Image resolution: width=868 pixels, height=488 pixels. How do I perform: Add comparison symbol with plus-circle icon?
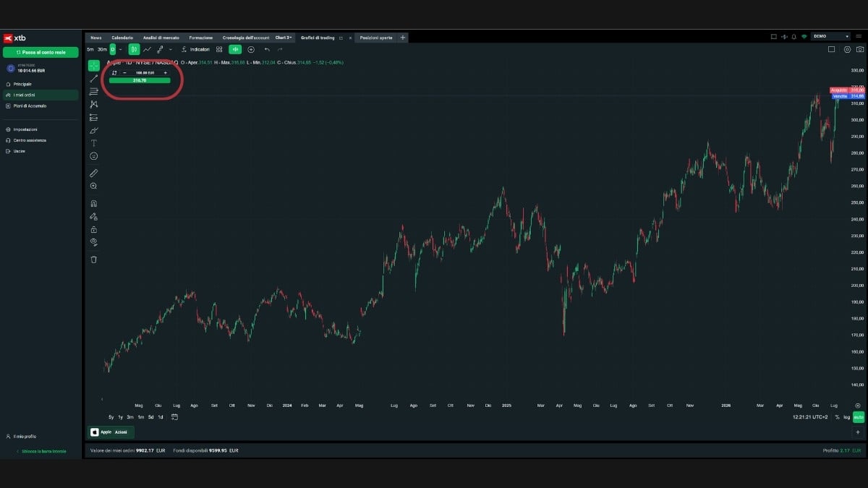coord(251,49)
